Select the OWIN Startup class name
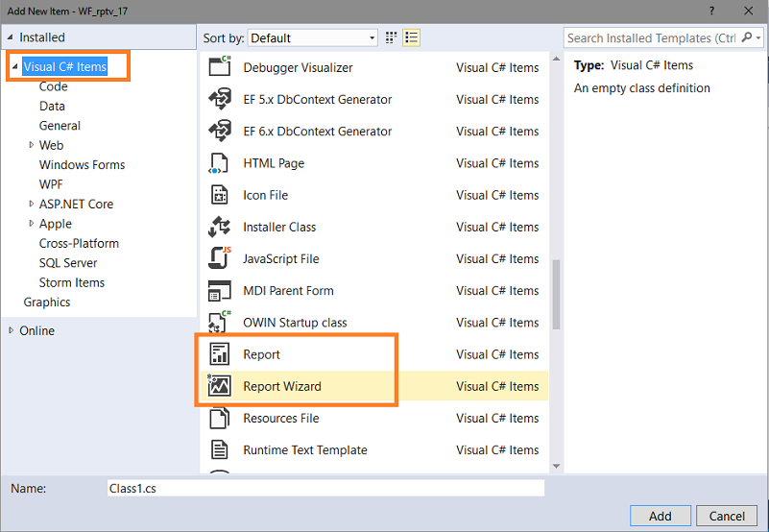Screen dimensions: 769x532 (295, 323)
